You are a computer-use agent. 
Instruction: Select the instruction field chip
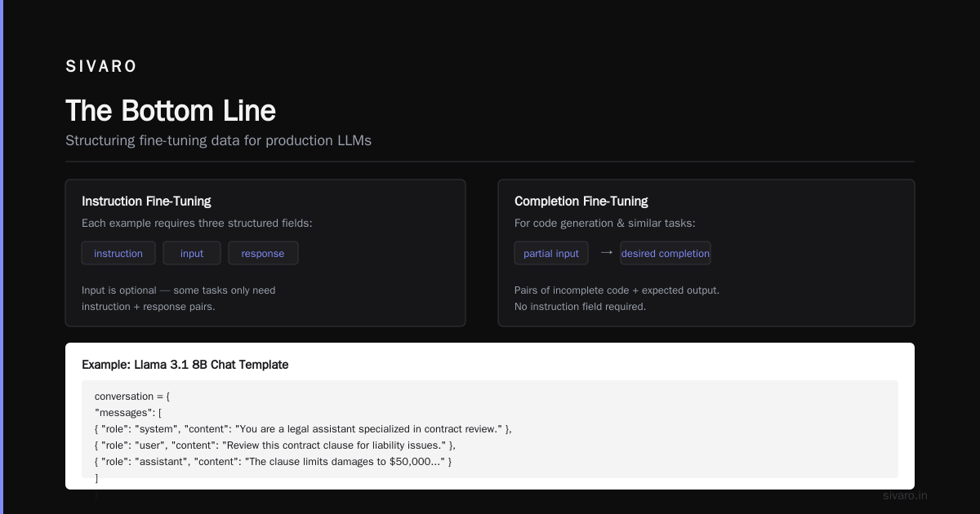pos(118,253)
